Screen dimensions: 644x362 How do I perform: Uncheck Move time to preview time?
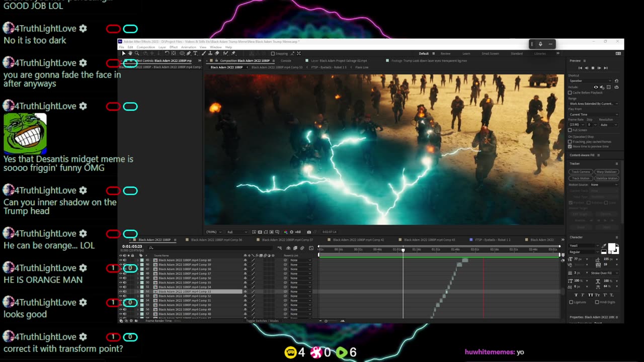[x=570, y=146]
